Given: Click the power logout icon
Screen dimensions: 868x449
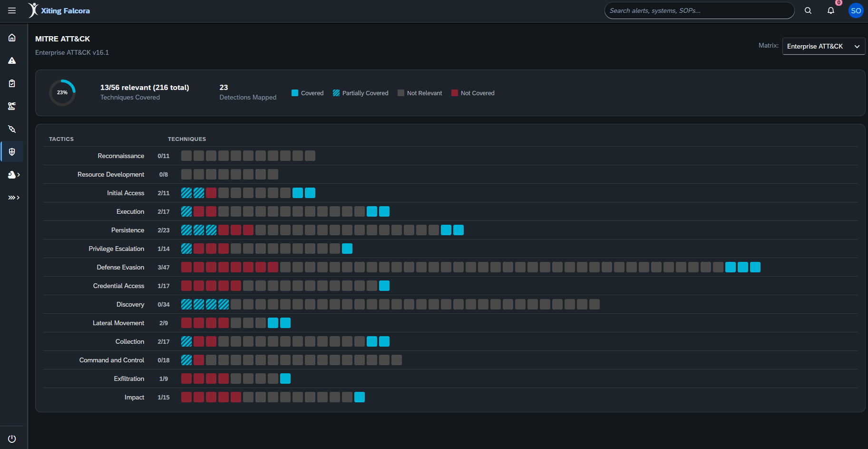Looking at the screenshot, I should [12, 439].
